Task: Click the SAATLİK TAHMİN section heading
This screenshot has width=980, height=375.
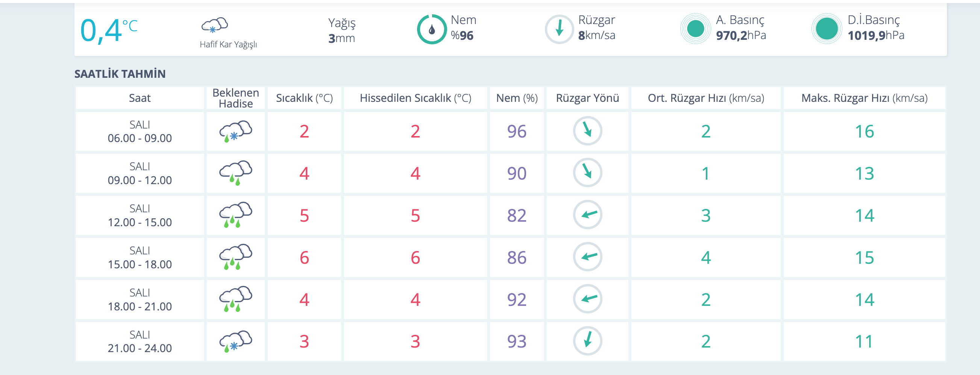Action: pyautogui.click(x=120, y=74)
